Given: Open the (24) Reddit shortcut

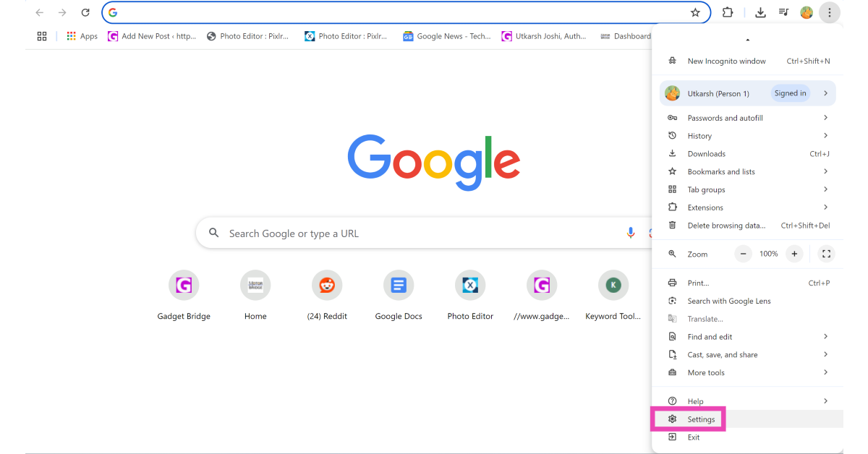Looking at the screenshot, I should point(327,296).
